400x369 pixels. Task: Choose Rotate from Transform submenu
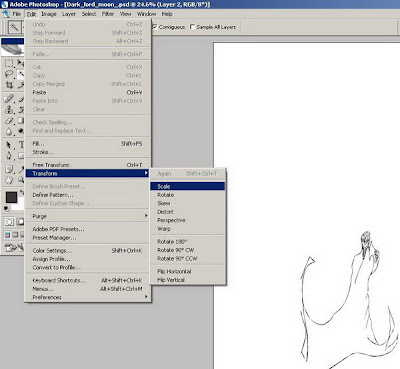188,195
